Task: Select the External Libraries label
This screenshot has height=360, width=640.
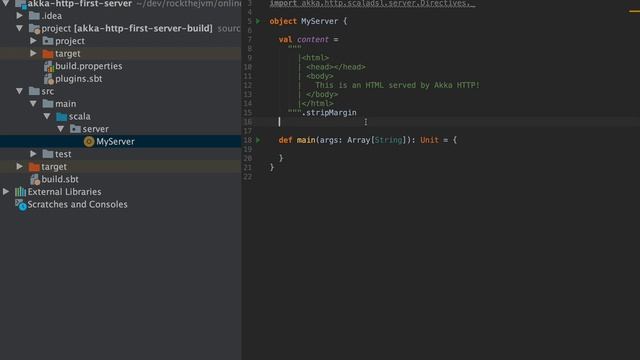Action: [x=64, y=191]
